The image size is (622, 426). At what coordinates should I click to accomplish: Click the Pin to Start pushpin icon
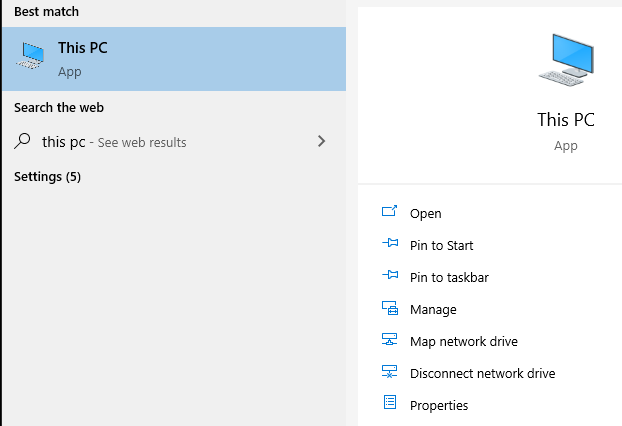coord(390,242)
